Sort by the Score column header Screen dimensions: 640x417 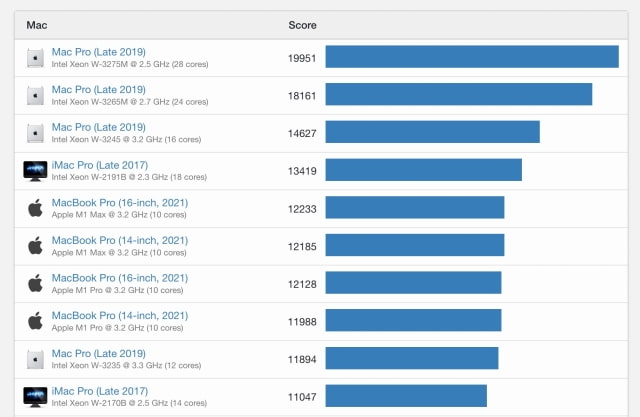[x=303, y=23]
